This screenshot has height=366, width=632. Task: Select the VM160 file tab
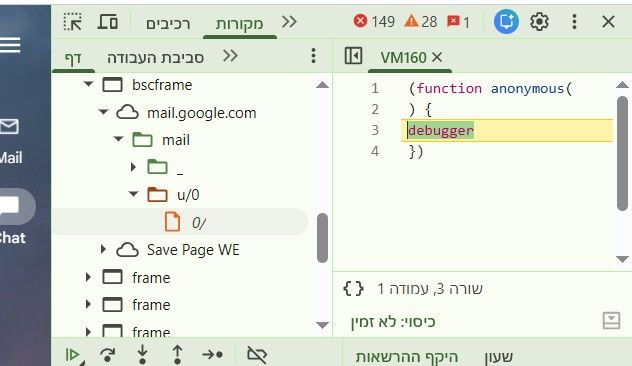click(x=403, y=58)
